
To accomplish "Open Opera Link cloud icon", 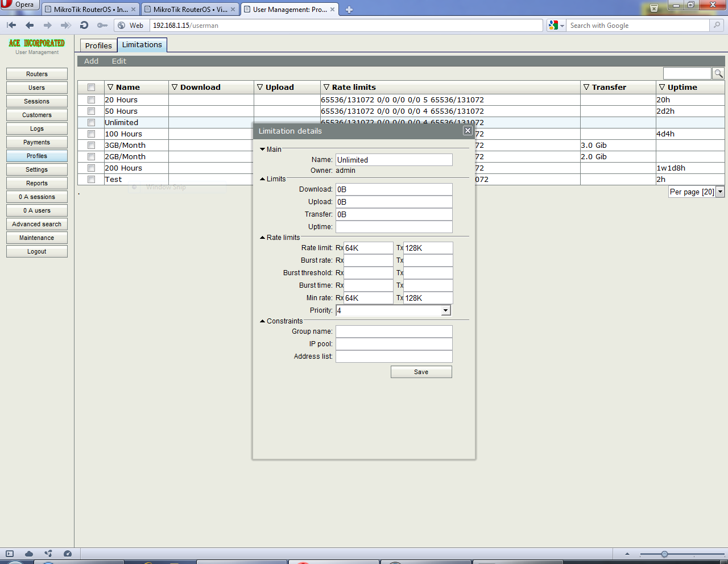I will (x=29, y=554).
